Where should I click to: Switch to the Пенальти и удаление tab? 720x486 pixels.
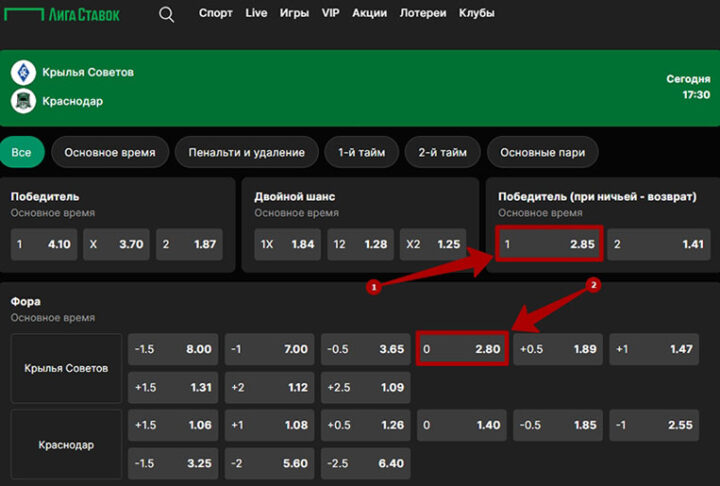(247, 152)
